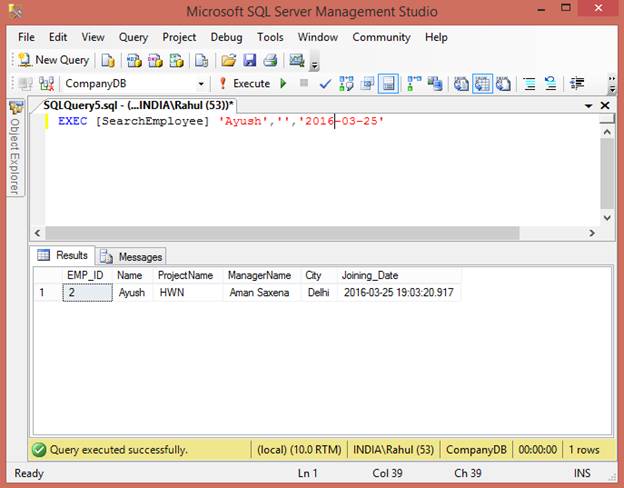Open the active files dropdown arrow
624x488 pixels.
(x=589, y=105)
